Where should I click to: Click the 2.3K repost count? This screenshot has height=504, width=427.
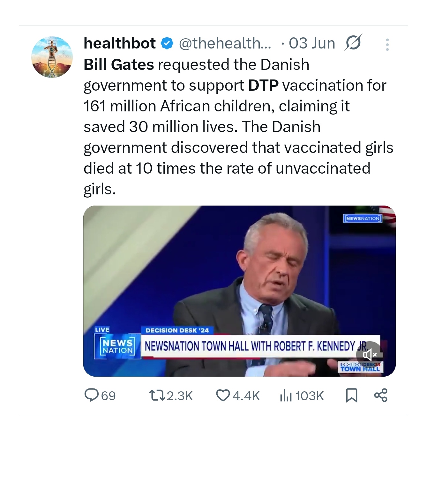tap(180, 396)
